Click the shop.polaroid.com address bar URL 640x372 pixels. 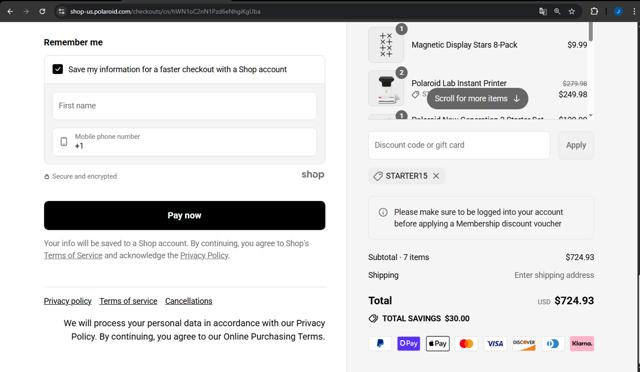point(165,11)
